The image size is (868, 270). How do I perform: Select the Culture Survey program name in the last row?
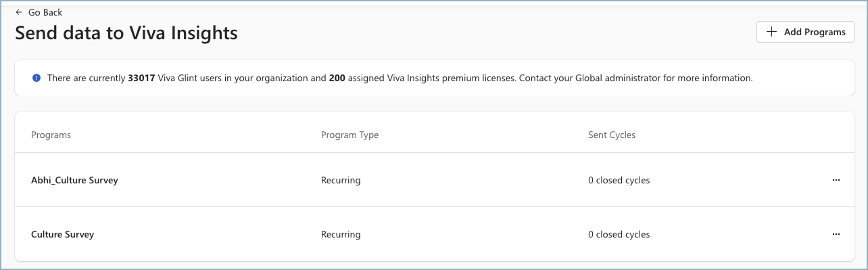(62, 235)
